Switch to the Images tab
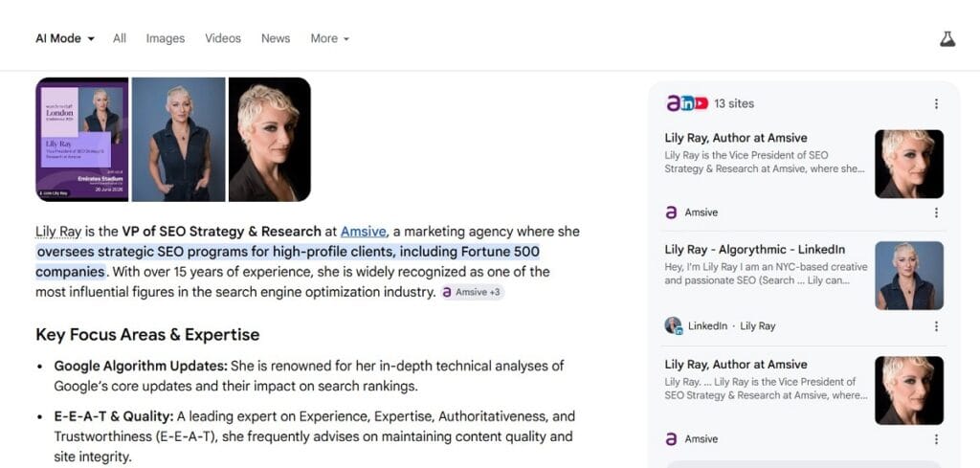The width and height of the screenshot is (980, 468). [165, 38]
